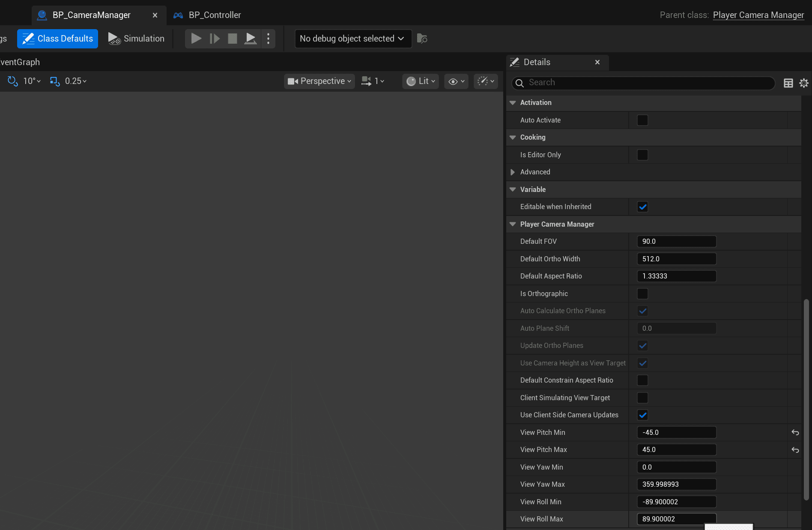This screenshot has width=812, height=530.
Task: Click the Class Defaults button
Action: point(58,39)
